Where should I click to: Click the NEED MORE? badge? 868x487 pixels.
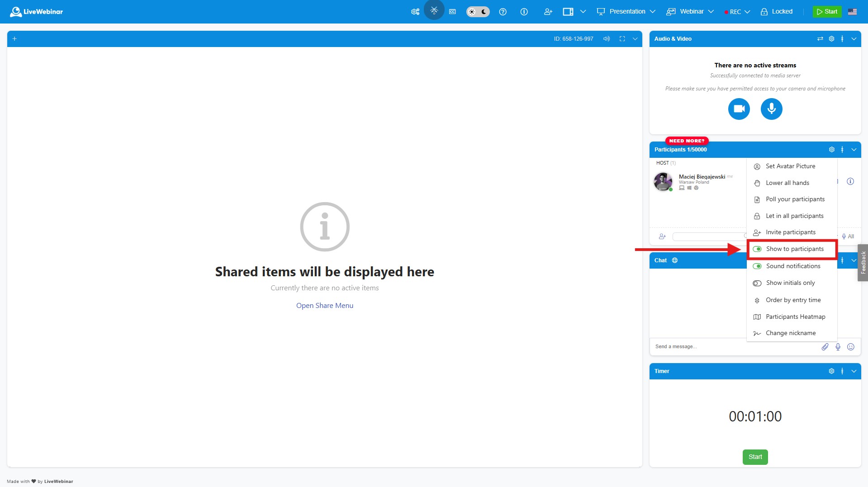point(687,141)
